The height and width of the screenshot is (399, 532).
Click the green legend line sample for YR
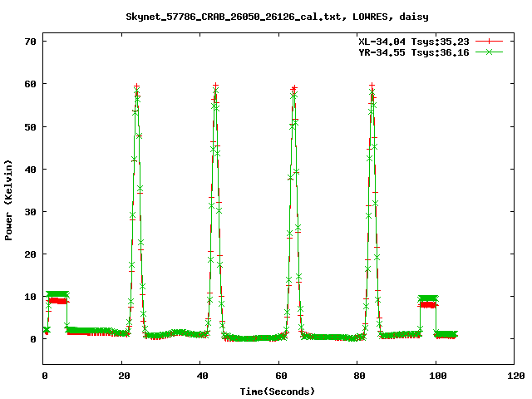(489, 52)
